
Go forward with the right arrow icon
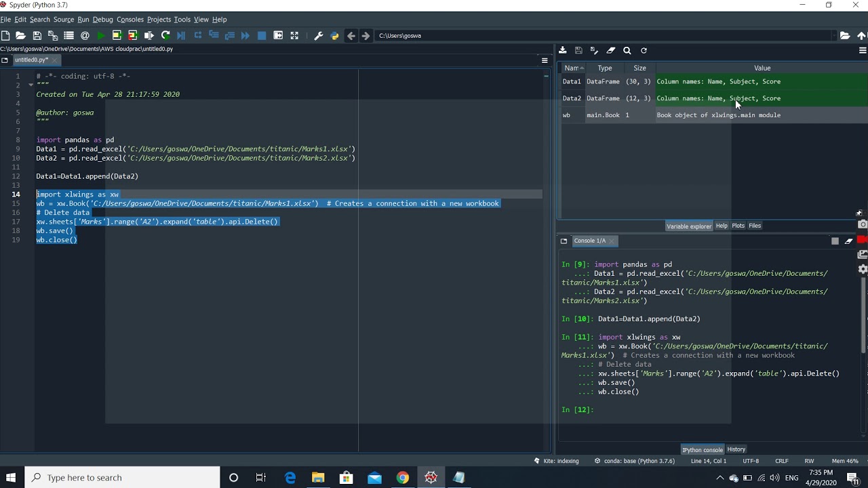[x=366, y=35]
